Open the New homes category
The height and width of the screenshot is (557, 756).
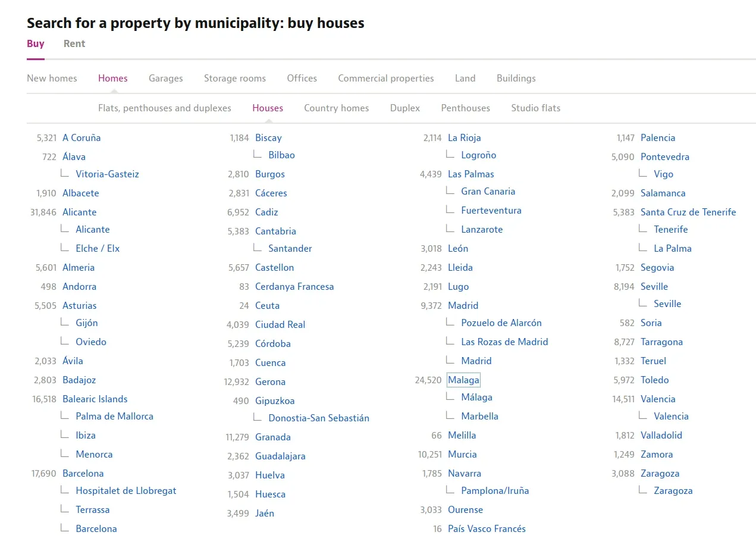click(52, 78)
